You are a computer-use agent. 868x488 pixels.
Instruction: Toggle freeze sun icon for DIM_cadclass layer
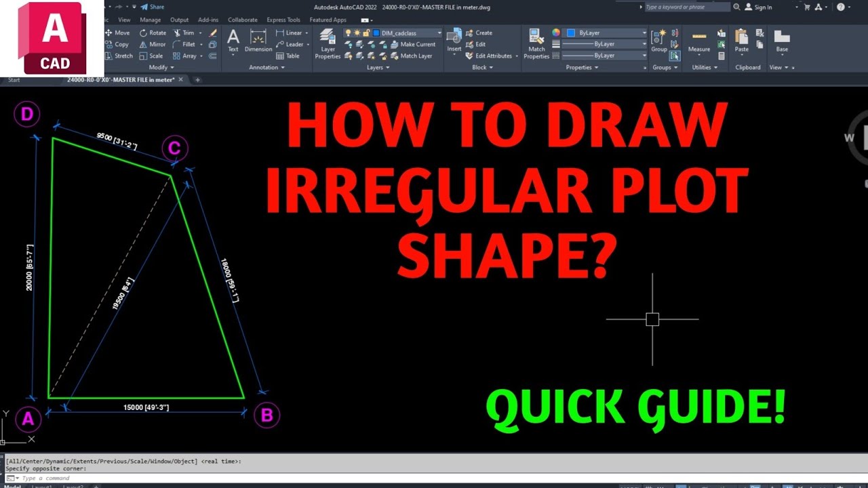tap(357, 33)
